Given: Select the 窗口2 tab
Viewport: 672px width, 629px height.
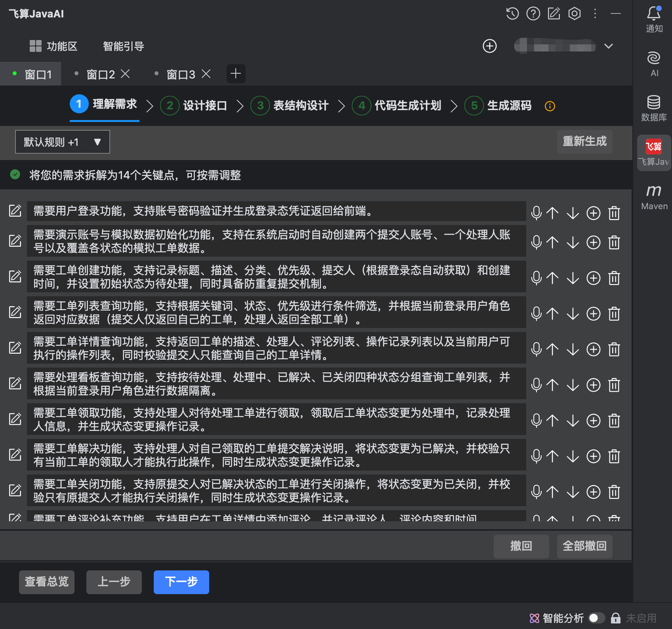Looking at the screenshot, I should 100,75.
